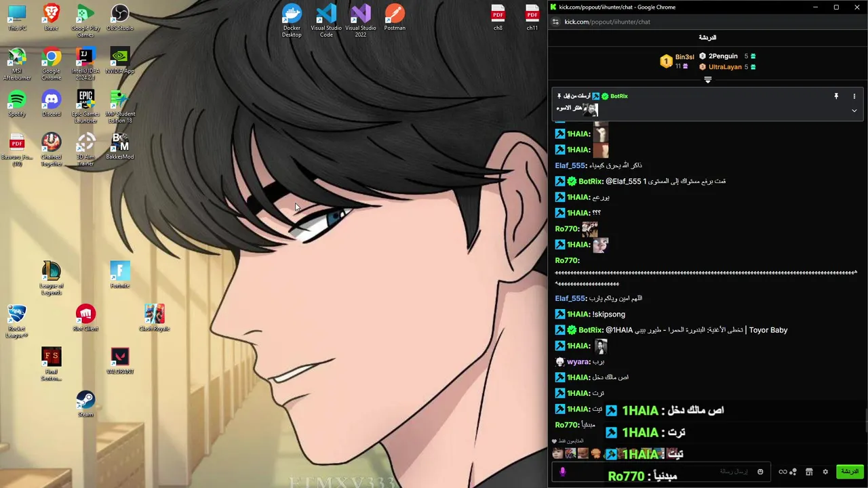
Task: Click the "???" message from 1HAIA
Action: [x=596, y=213]
